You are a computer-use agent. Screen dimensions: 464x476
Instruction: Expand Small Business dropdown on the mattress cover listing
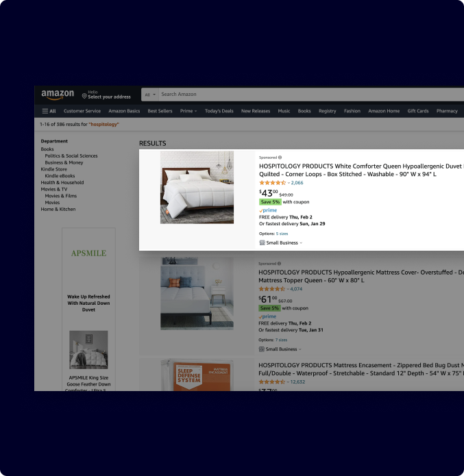tap(300, 349)
